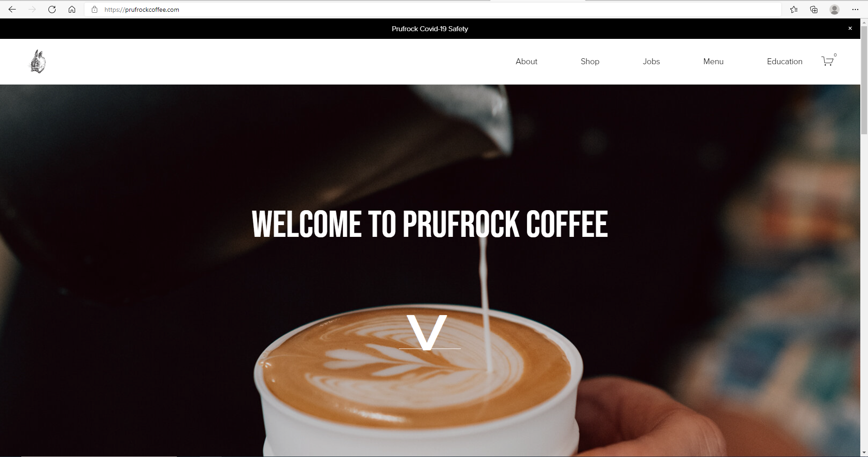
Task: Open the shopping cart
Action: point(828,61)
